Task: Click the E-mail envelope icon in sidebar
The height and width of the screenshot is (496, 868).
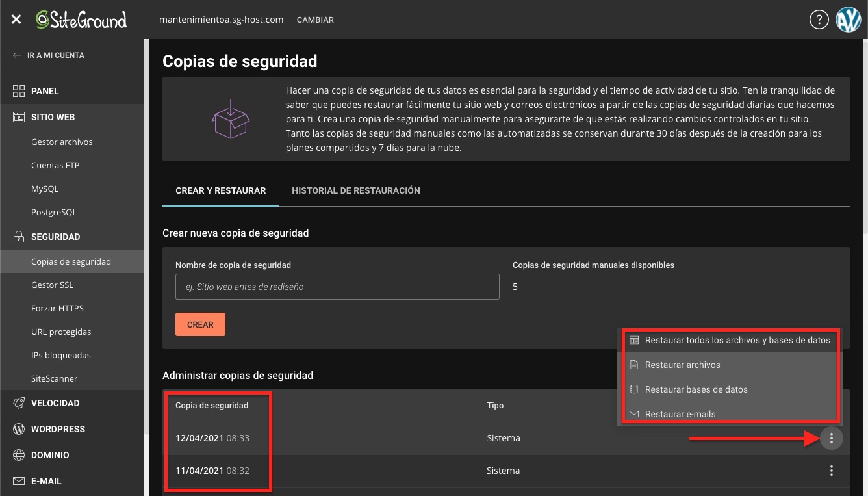Action: click(x=19, y=481)
